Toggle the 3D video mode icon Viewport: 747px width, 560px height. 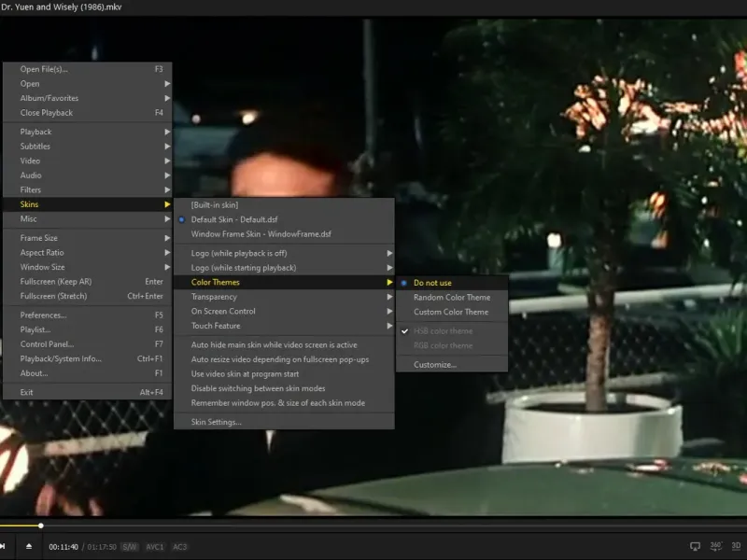click(x=736, y=546)
